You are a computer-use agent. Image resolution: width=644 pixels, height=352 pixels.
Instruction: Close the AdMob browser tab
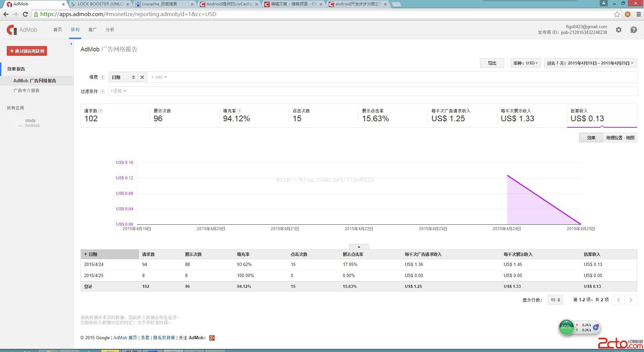[x=63, y=4]
